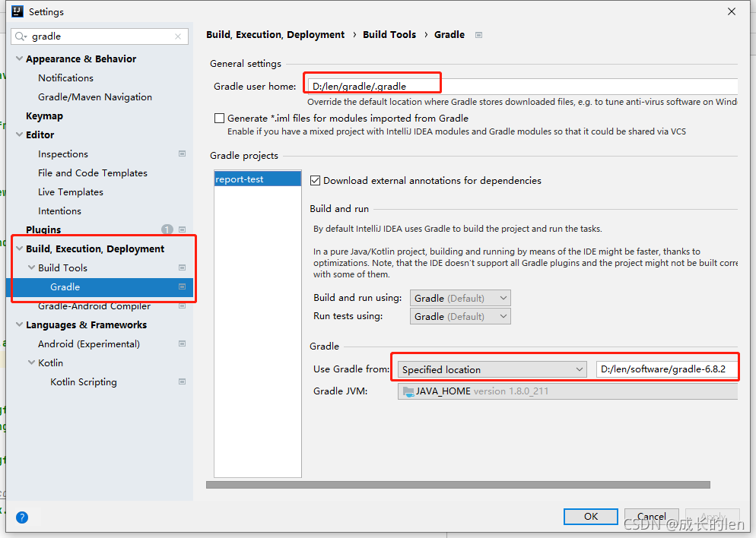Click Build Tools breadcrumb link

pyautogui.click(x=389, y=35)
